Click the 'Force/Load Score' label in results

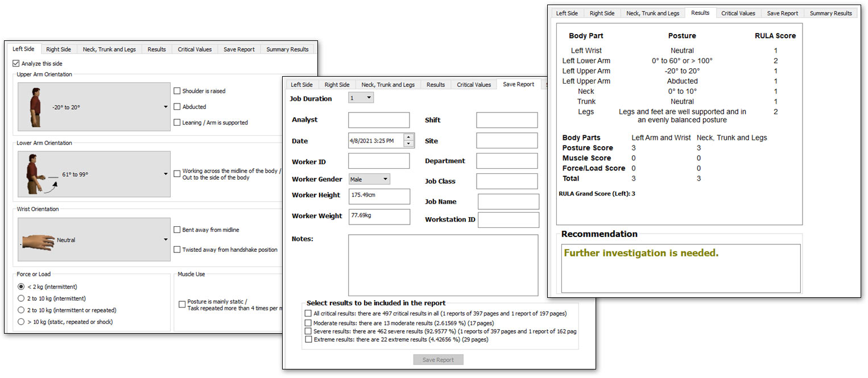tap(594, 168)
